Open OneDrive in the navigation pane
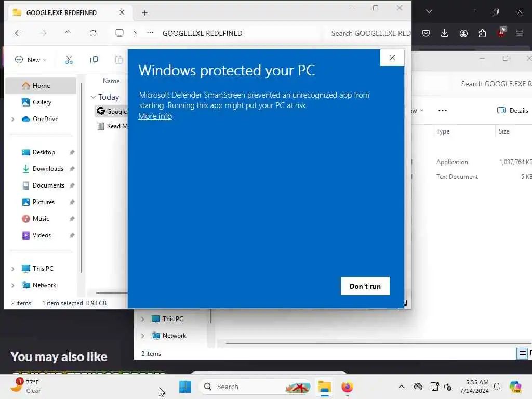 click(41, 119)
